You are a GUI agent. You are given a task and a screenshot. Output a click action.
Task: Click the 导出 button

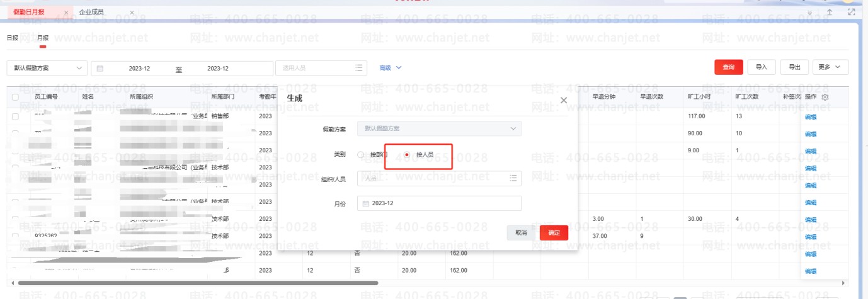(794, 67)
